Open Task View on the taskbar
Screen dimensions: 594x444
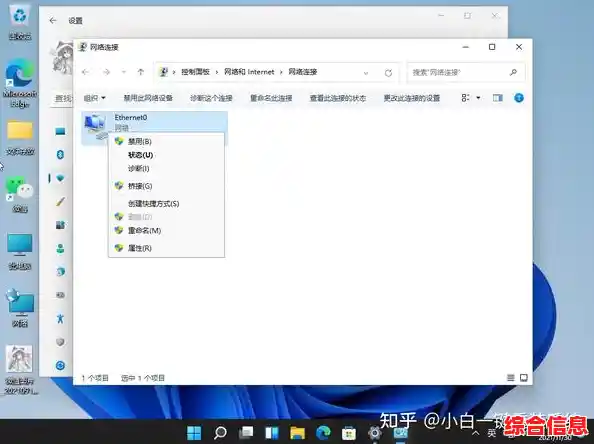(x=246, y=433)
